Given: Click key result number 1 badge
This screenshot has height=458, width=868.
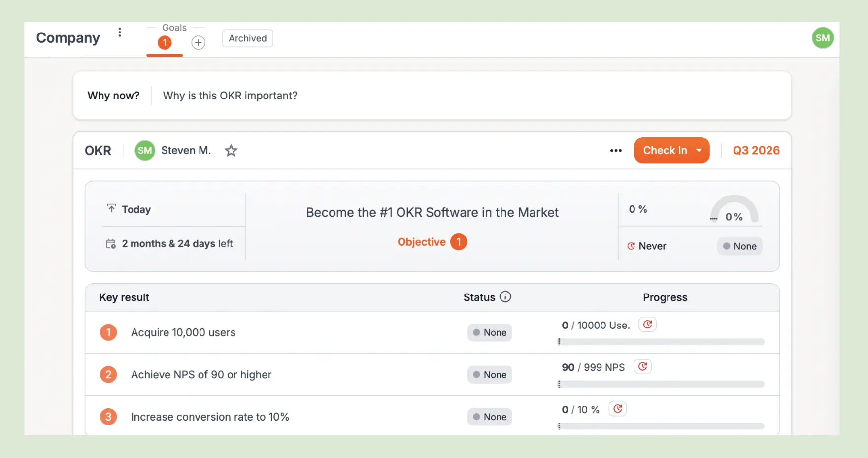Looking at the screenshot, I should coord(108,332).
